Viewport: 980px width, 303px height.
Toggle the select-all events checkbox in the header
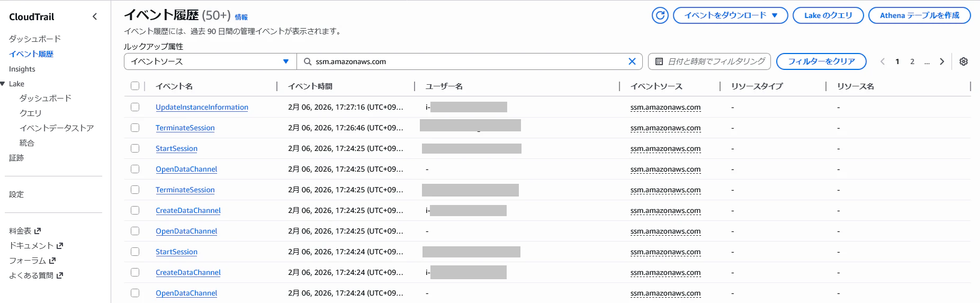coord(135,86)
